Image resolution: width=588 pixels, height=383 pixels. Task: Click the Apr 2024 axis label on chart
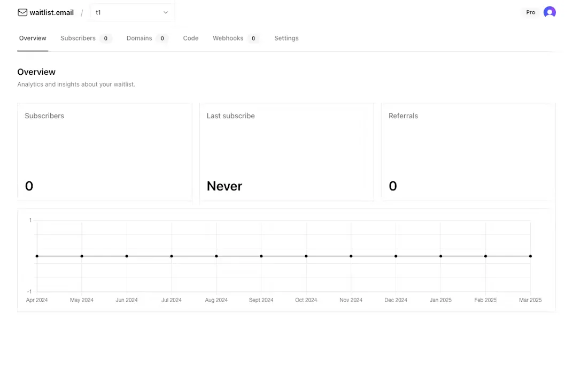(x=37, y=300)
